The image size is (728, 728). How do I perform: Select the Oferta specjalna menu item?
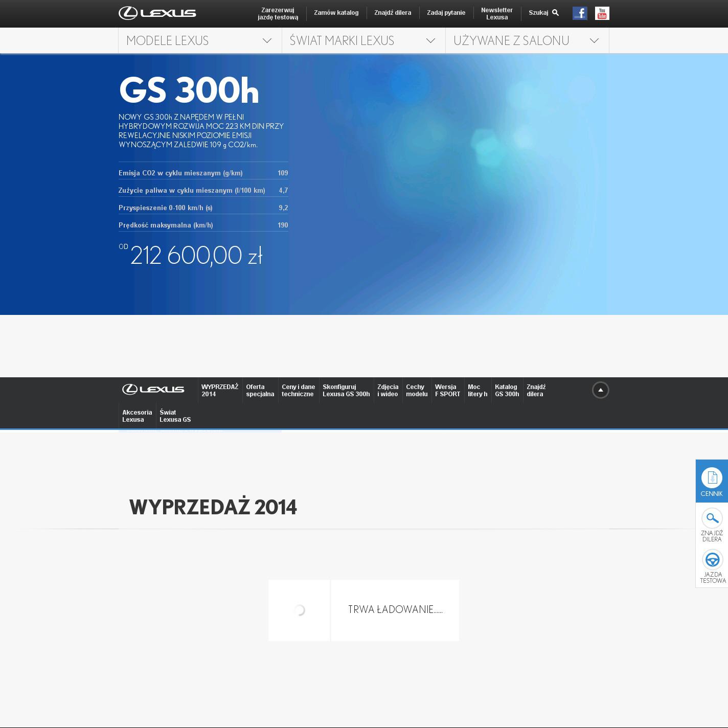tap(260, 391)
